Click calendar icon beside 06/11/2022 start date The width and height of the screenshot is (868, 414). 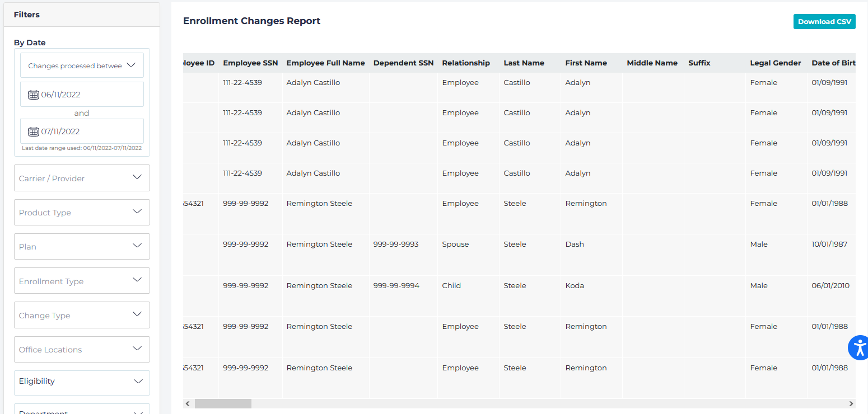(34, 95)
